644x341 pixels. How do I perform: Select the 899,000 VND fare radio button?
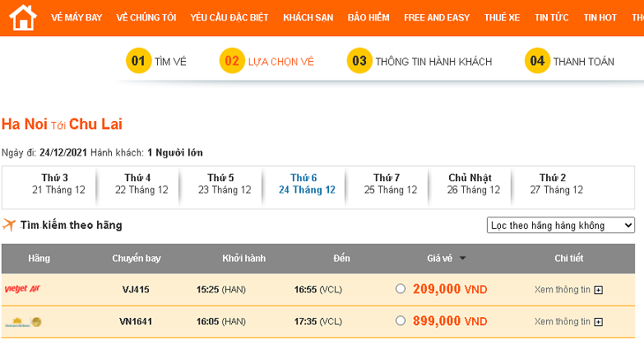(x=401, y=321)
